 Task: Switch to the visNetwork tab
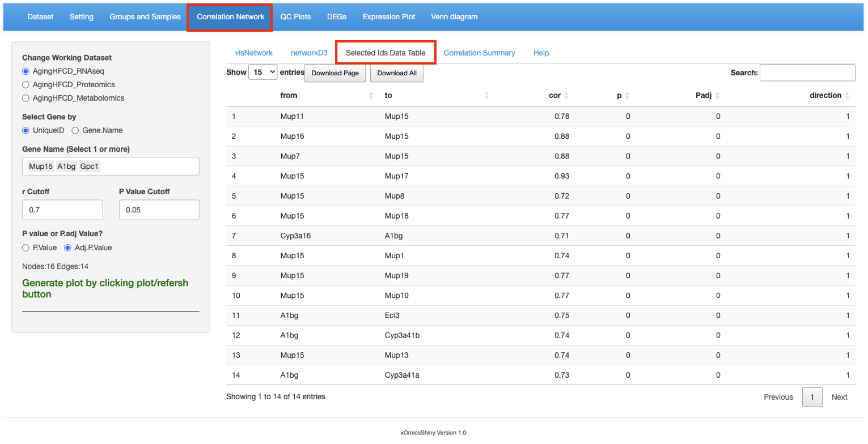[x=253, y=53]
